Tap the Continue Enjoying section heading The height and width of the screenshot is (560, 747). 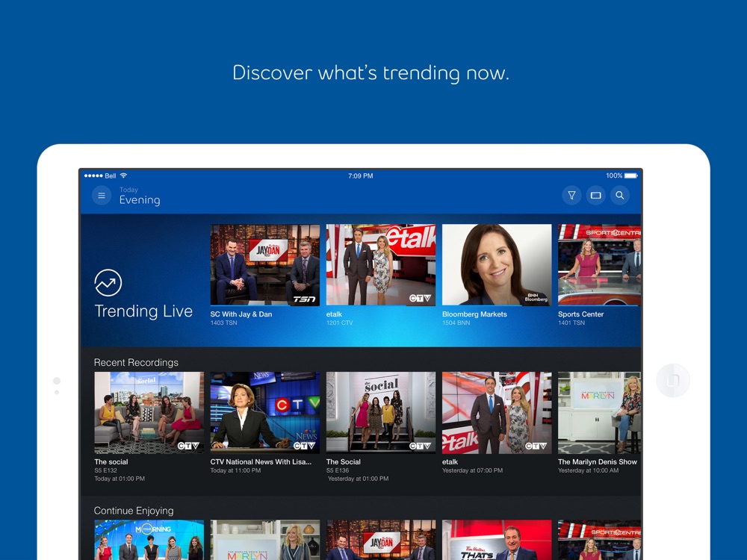134,511
